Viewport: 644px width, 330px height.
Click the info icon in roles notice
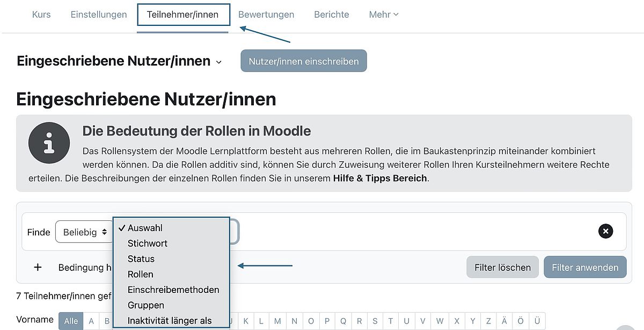(49, 143)
